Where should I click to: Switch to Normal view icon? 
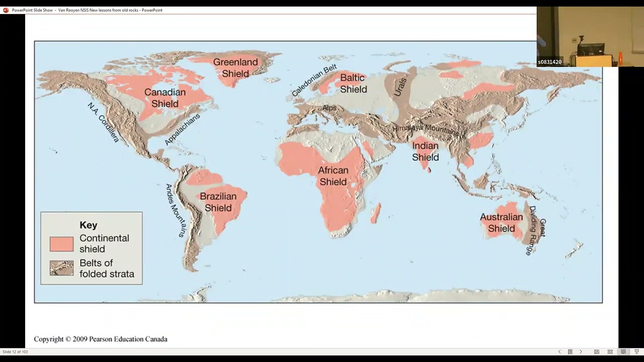(x=597, y=352)
